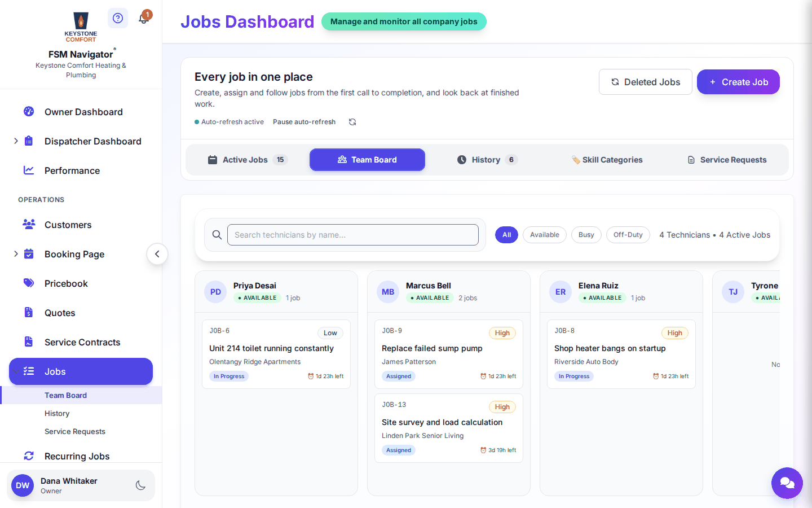Click the manual refresh icon beside Pause auto-refresh
The image size is (812, 508).
click(x=352, y=122)
